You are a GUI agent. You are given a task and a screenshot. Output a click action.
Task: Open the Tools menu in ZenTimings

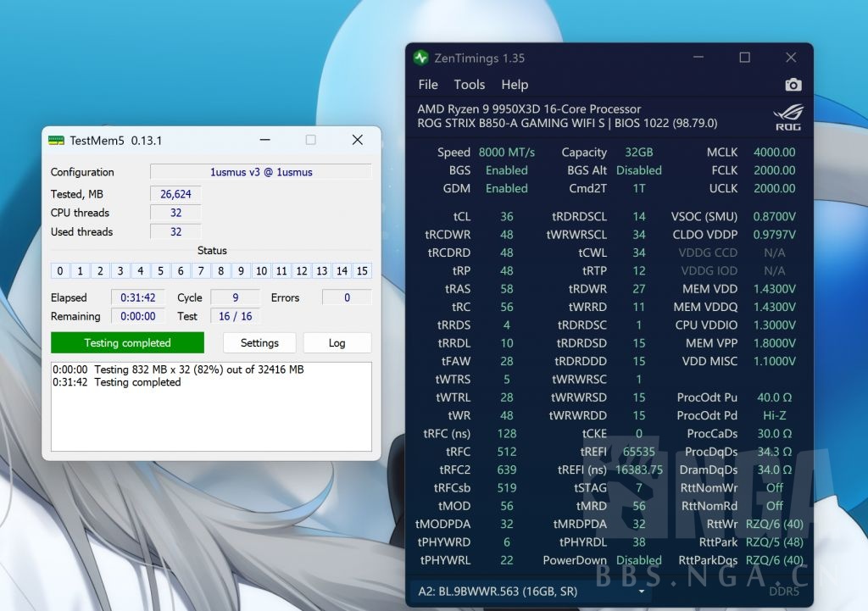[469, 85]
